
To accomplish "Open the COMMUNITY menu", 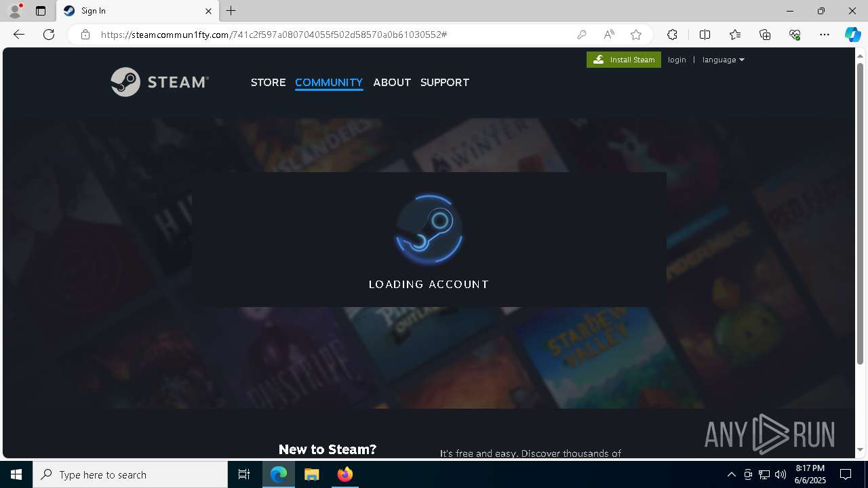I will [329, 82].
